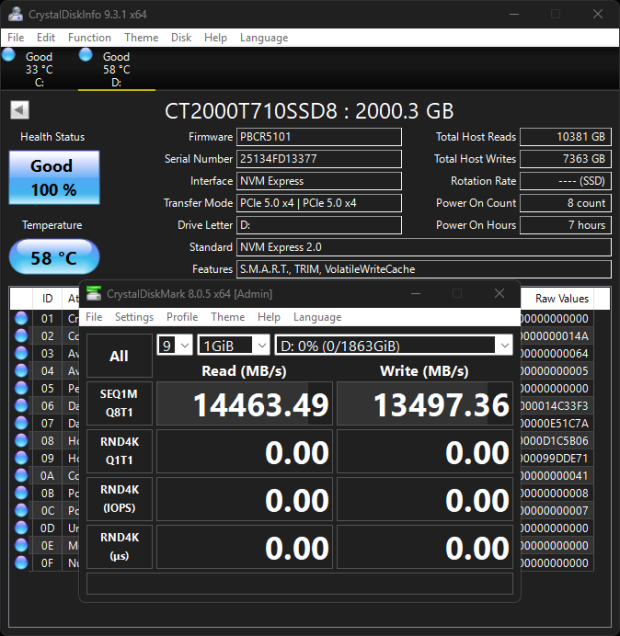This screenshot has width=620, height=636.
Task: Run the RND4K Q1T1 test
Action: pos(119,451)
